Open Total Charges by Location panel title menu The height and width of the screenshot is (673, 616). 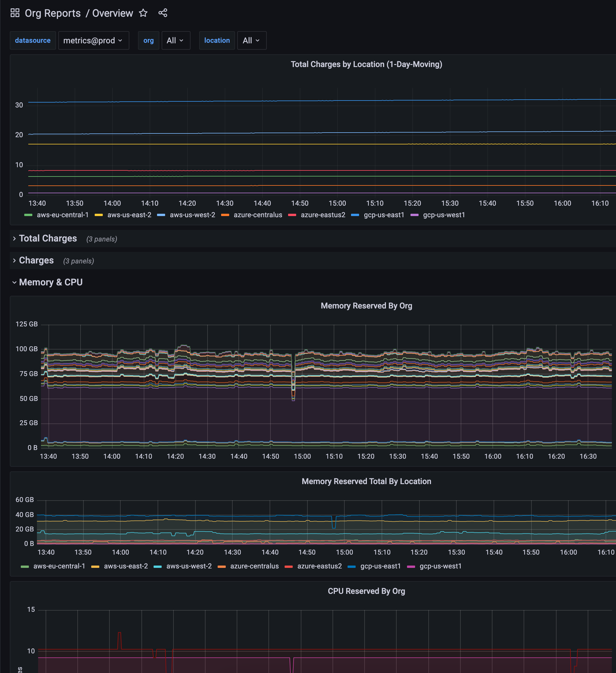(366, 64)
